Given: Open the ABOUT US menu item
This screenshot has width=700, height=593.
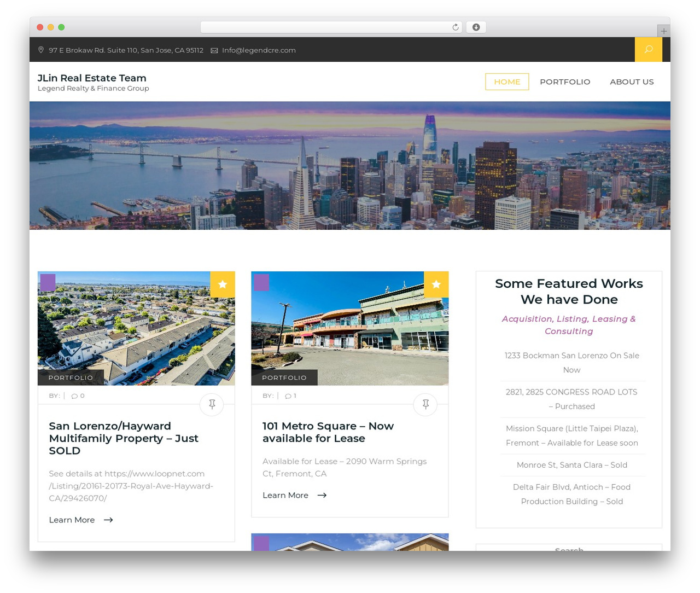Looking at the screenshot, I should 632,82.
